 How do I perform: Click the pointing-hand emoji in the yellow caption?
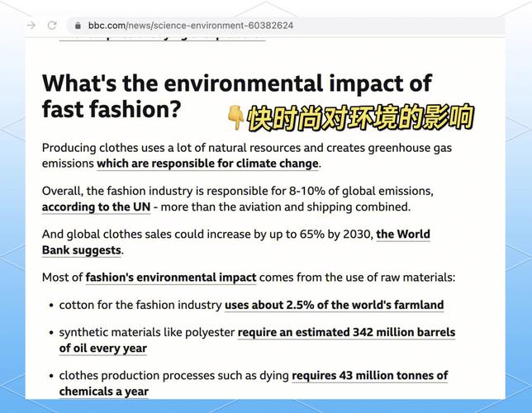point(235,118)
